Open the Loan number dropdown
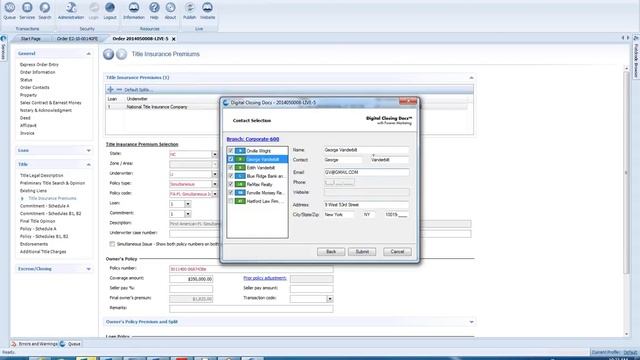 [188, 204]
